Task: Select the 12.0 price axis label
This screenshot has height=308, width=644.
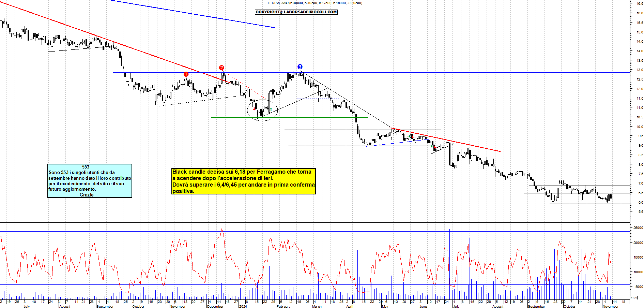Action: (x=640, y=89)
